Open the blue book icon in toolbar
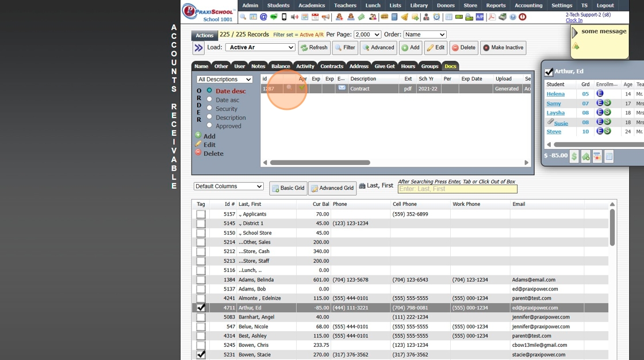Image resolution: width=644 pixels, height=360 pixels. pyautogui.click(x=394, y=17)
